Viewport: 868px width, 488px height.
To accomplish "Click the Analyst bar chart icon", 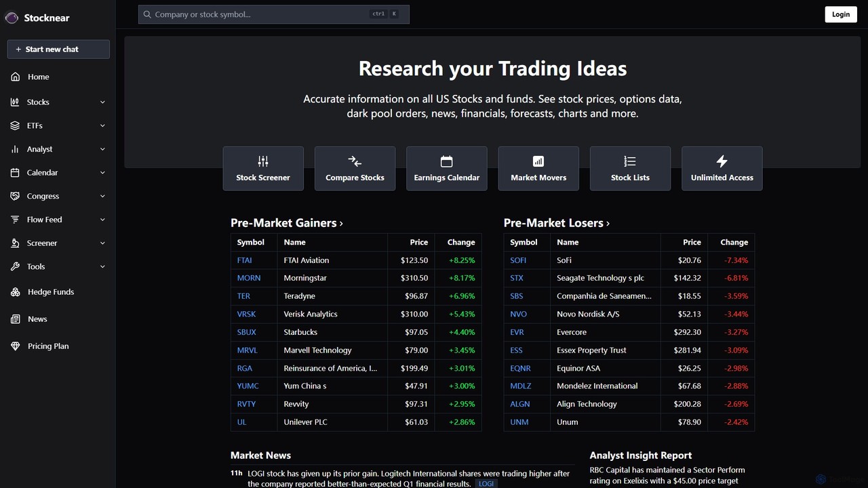I will (x=15, y=149).
